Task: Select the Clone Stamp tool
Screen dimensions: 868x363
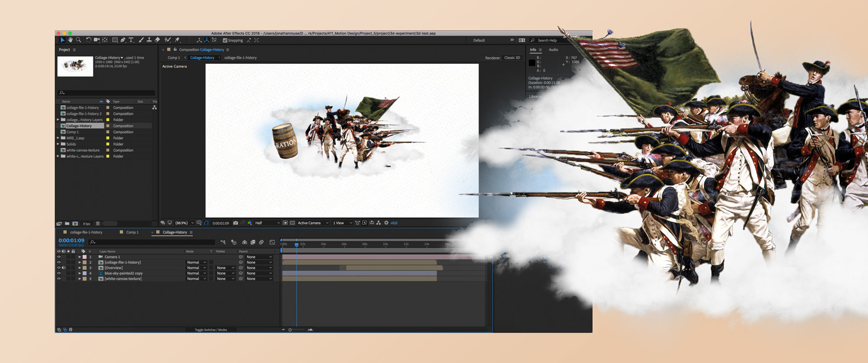Action: 149,40
